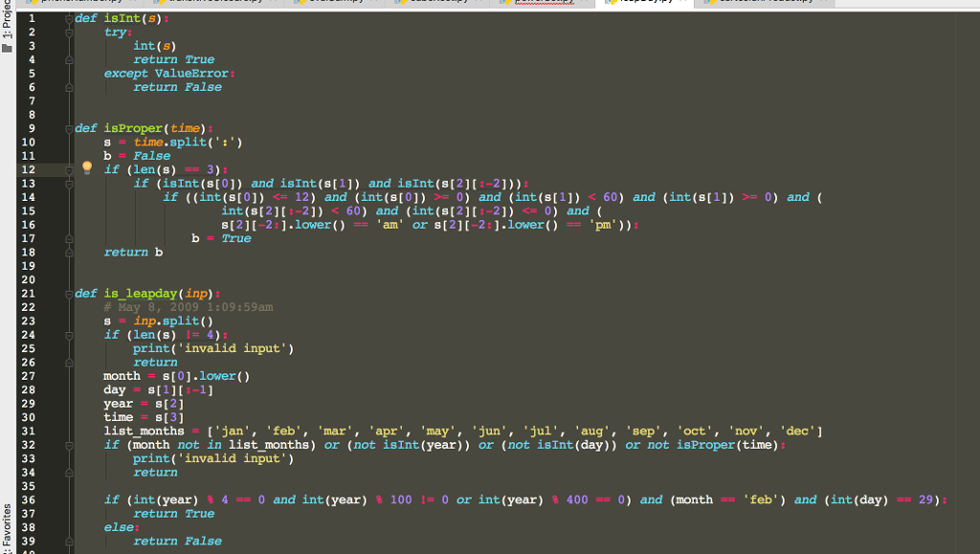Click 'b = False' on line 11
The height and width of the screenshot is (554, 980).
137,156
